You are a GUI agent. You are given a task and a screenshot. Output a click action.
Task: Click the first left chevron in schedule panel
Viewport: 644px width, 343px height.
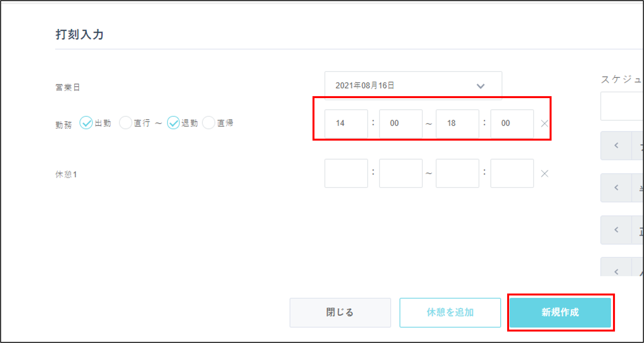coord(616,145)
